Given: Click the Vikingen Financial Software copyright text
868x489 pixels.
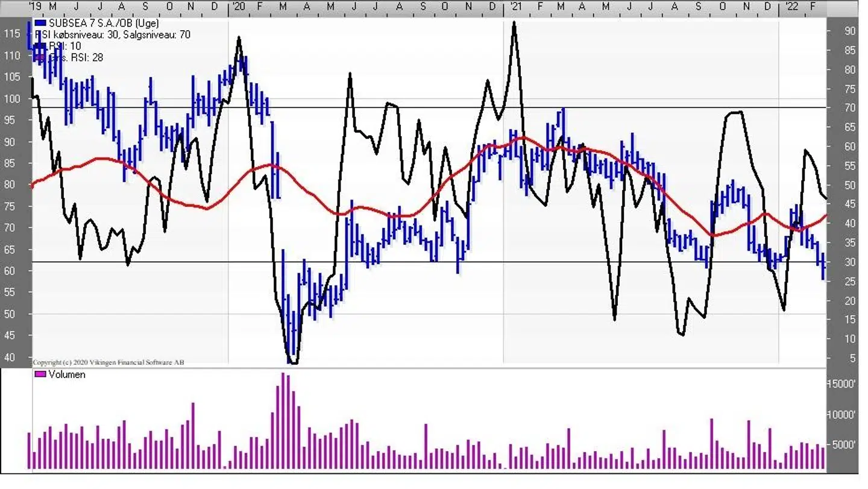Looking at the screenshot, I should coord(108,362).
